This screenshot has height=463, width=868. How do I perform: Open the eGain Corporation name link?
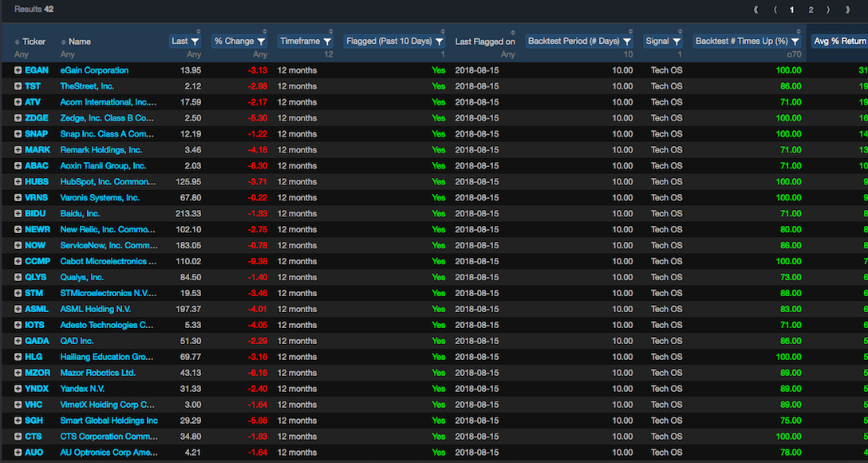pyautogui.click(x=94, y=70)
